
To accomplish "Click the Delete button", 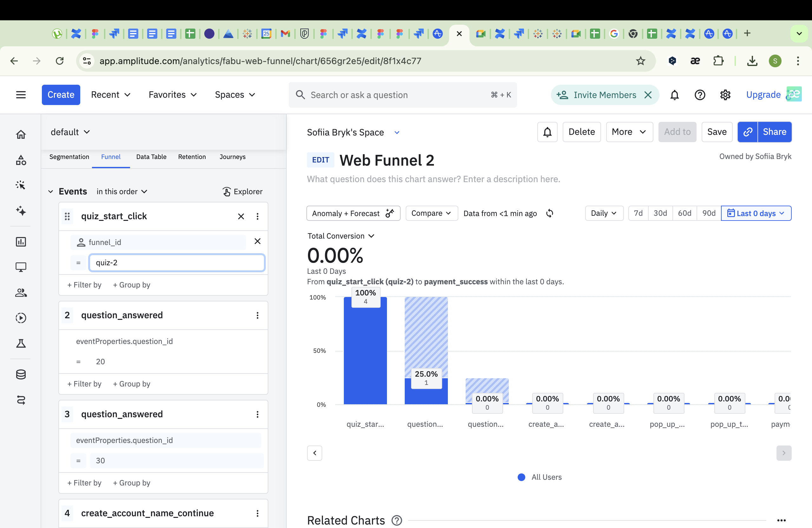I will (581, 132).
